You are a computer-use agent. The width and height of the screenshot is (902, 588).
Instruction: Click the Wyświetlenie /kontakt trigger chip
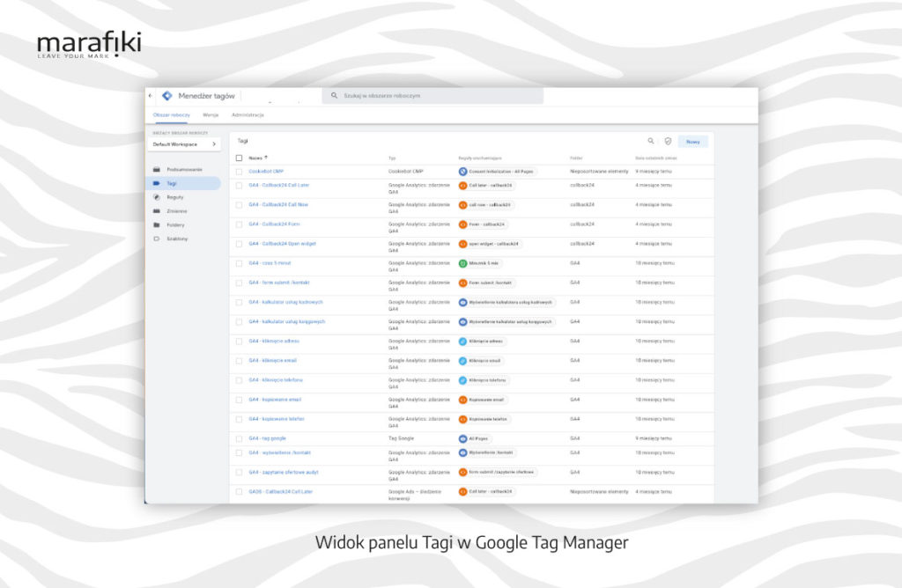pyautogui.click(x=486, y=453)
